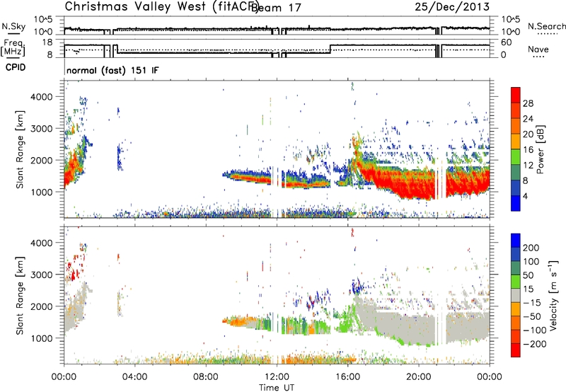Select the "3000" tick in the power panel
The height and width of the screenshot is (392, 566).
tap(42, 129)
